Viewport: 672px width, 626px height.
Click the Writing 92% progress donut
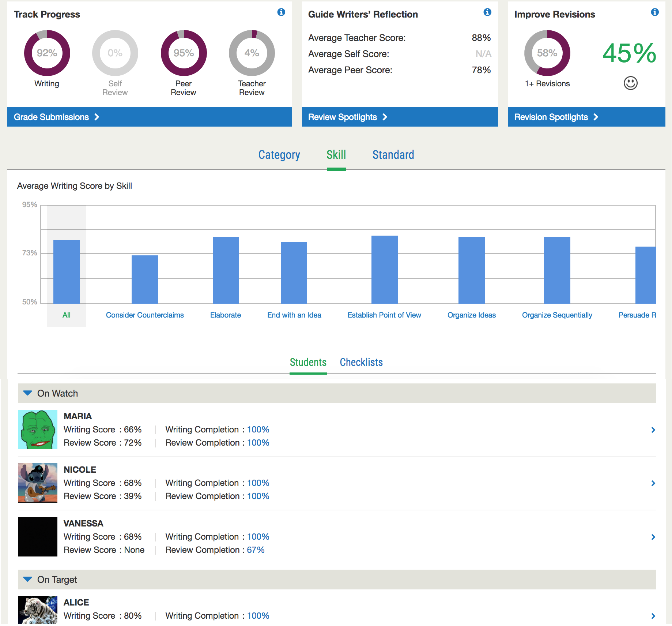point(47,53)
